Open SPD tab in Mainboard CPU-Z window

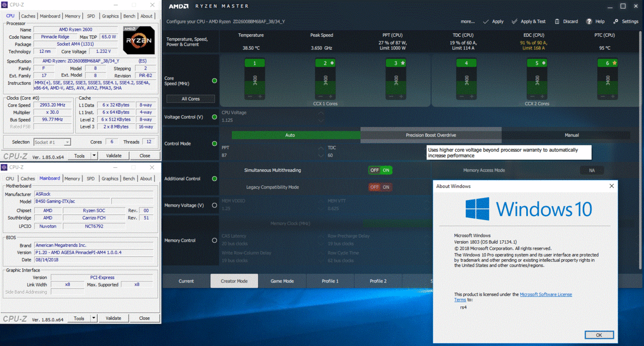[x=91, y=179]
